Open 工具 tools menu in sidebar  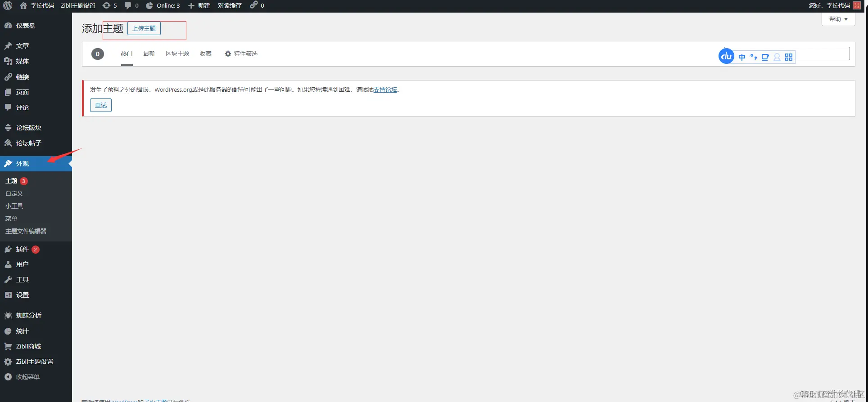(36, 280)
